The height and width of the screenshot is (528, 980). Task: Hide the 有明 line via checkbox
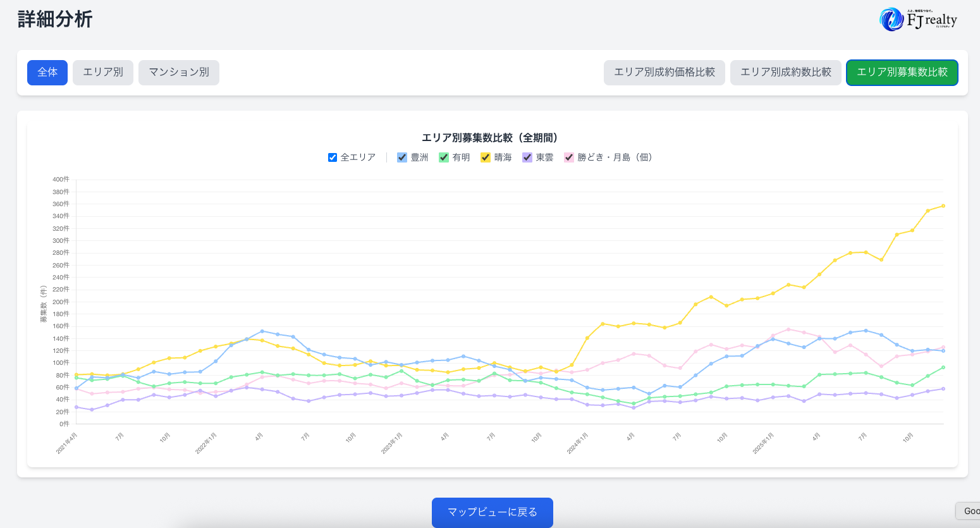click(444, 157)
